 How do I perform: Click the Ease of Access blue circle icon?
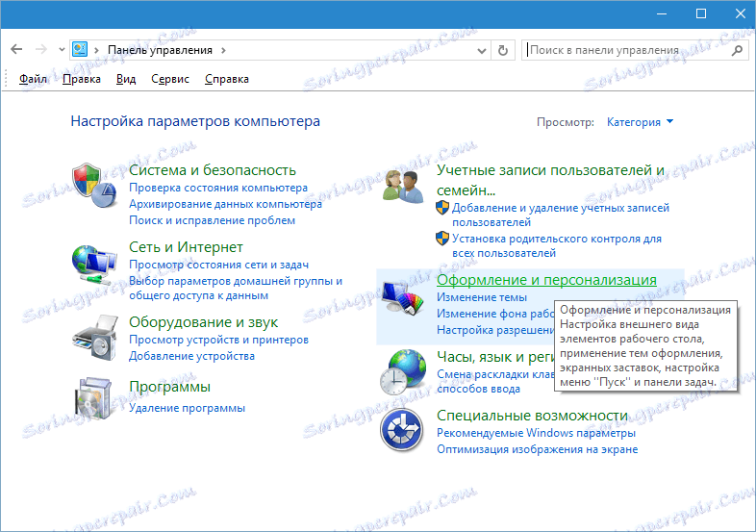click(402, 430)
